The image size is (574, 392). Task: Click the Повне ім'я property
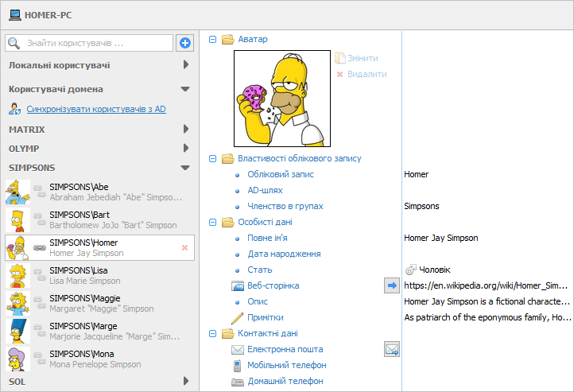click(267, 238)
